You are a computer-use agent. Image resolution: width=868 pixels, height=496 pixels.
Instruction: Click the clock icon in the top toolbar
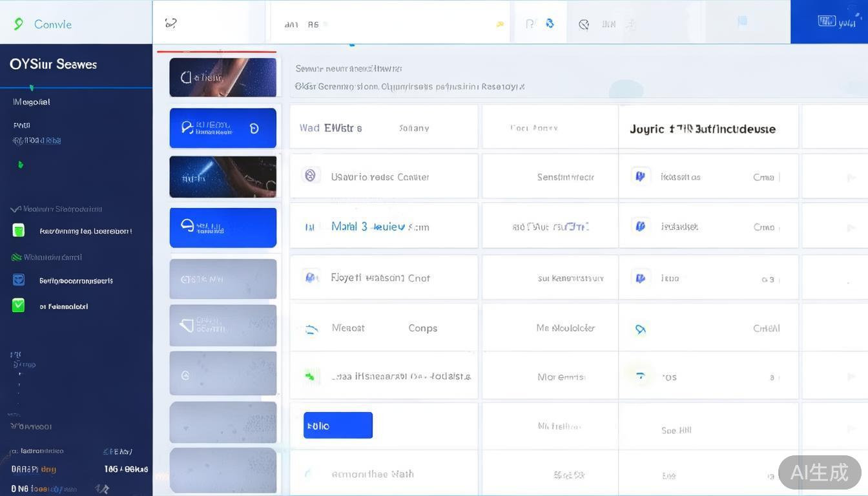click(x=584, y=24)
